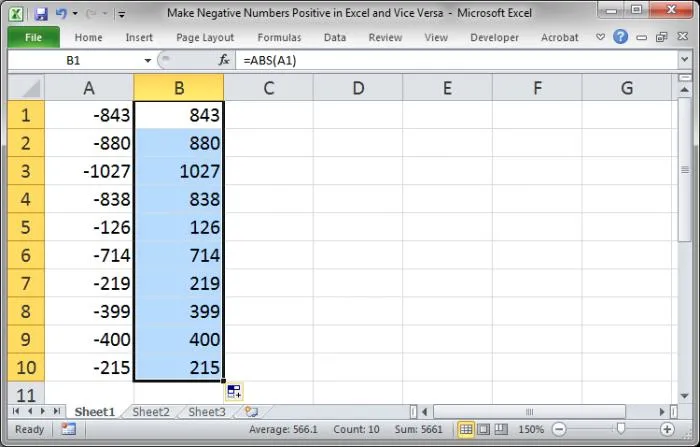This screenshot has width=700, height=447.
Task: Open the View ribbon tab
Action: tap(436, 38)
